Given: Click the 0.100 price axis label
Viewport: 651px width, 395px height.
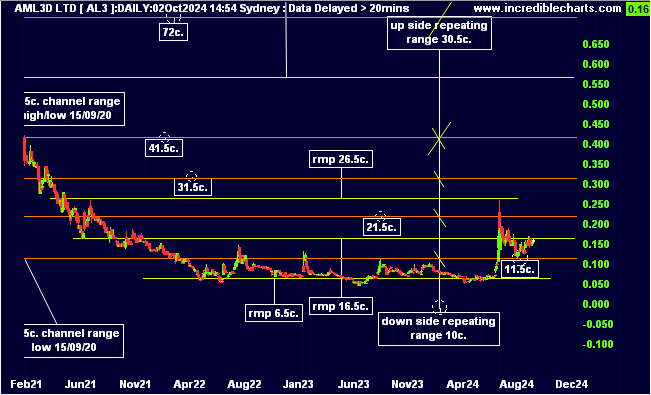Looking at the screenshot, I should 596,264.
